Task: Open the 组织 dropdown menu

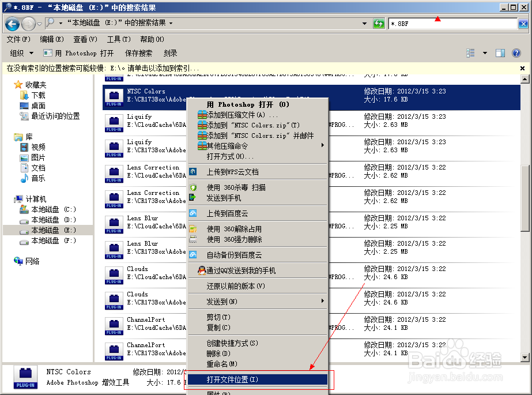Action: coord(21,53)
